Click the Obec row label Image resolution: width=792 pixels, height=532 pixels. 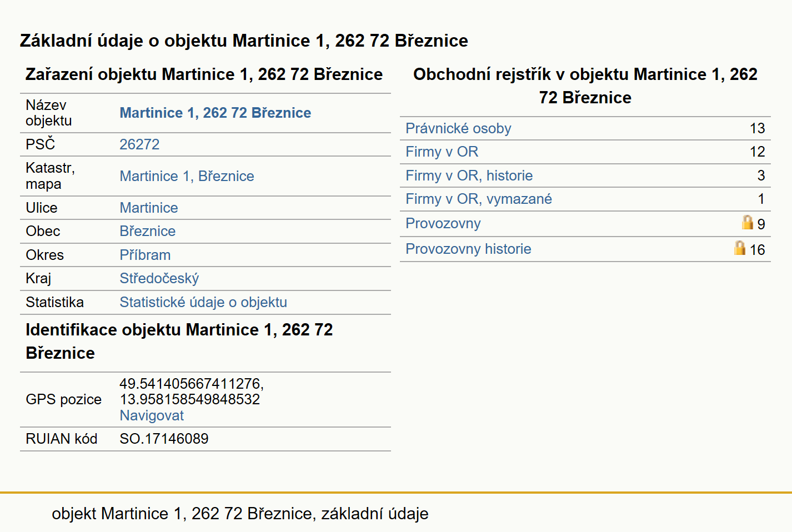pos(43,231)
